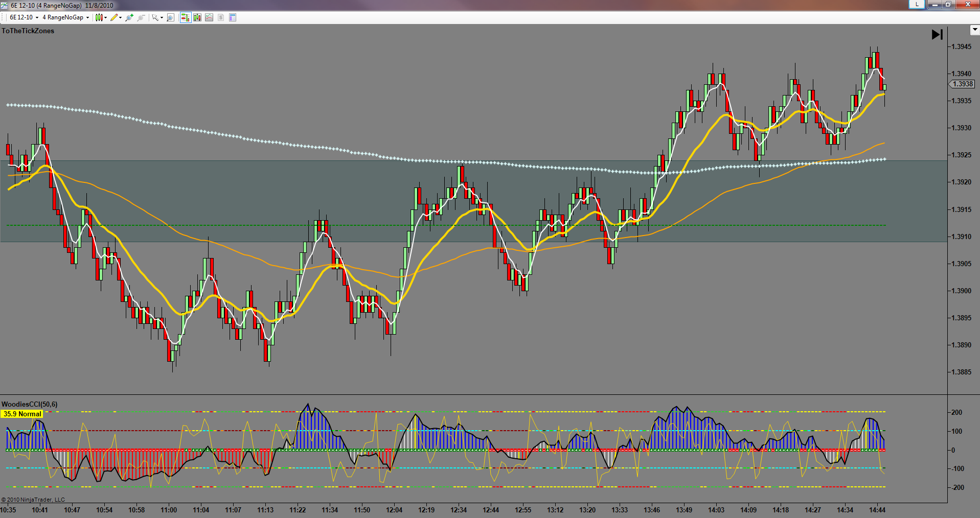Open the data series candlestick icon
The height and width of the screenshot is (518, 980).
coord(197,17)
